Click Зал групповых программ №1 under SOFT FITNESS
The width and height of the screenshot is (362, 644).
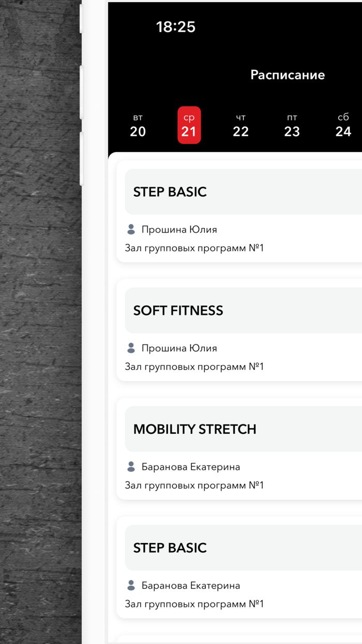click(x=194, y=366)
